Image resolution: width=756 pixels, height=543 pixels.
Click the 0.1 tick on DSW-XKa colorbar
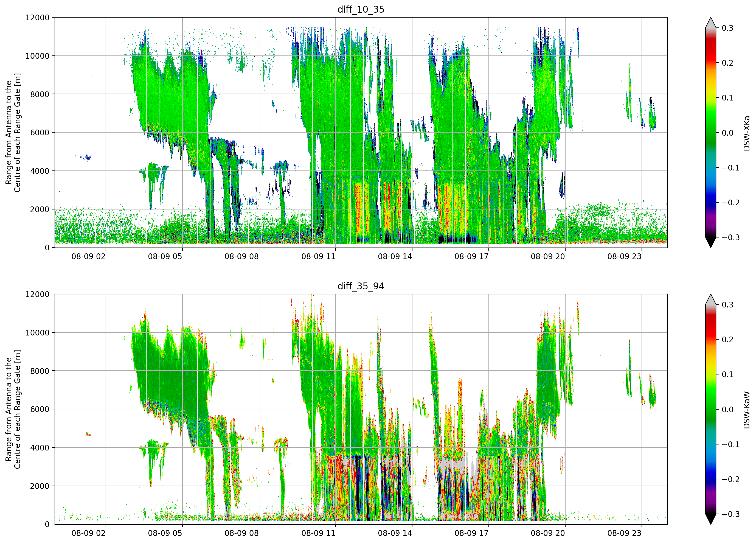pos(728,98)
